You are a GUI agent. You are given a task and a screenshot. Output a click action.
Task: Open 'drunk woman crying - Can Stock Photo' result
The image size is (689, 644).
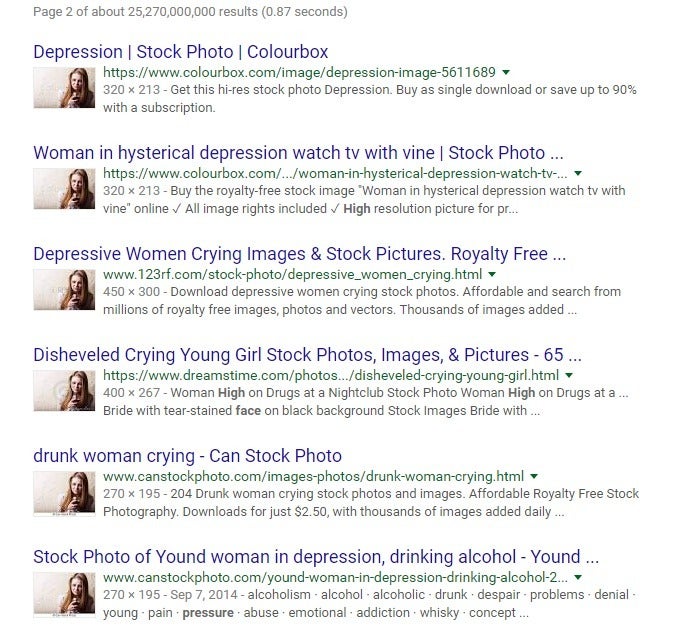(x=188, y=456)
